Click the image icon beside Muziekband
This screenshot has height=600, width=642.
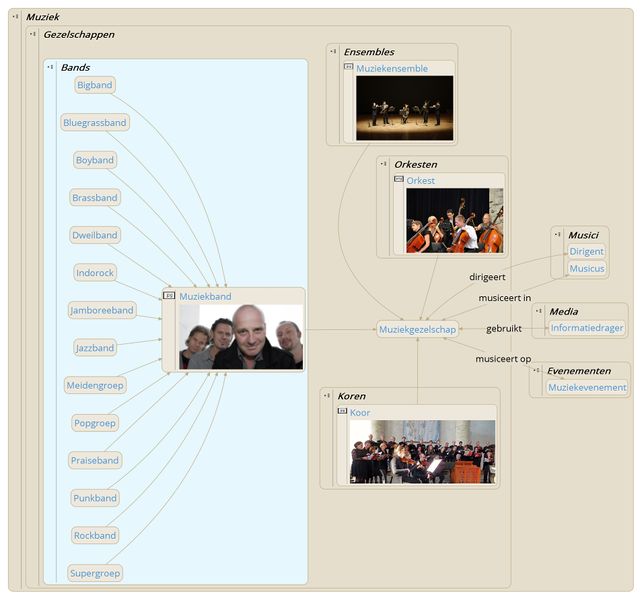click(169, 296)
